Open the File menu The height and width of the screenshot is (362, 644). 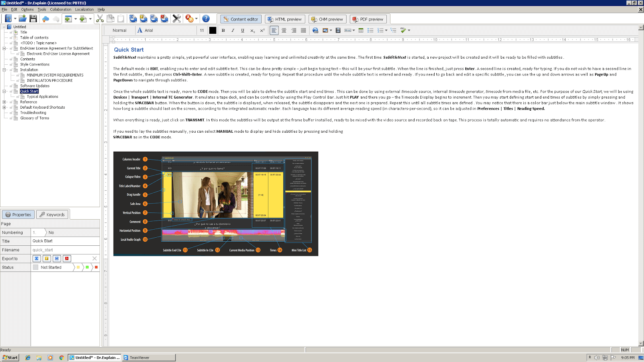(4, 9)
